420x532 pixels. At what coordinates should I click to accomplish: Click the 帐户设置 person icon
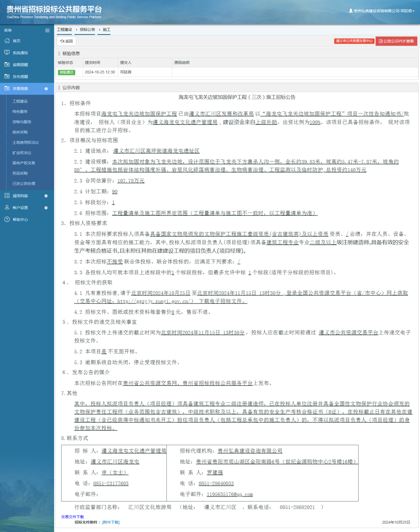(x=7, y=208)
